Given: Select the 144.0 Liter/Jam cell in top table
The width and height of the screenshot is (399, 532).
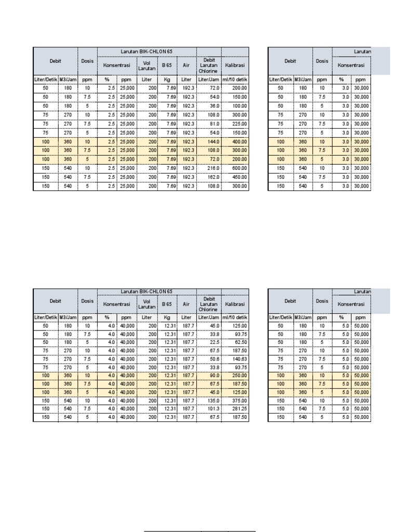Looking at the screenshot, I should pos(209,142).
